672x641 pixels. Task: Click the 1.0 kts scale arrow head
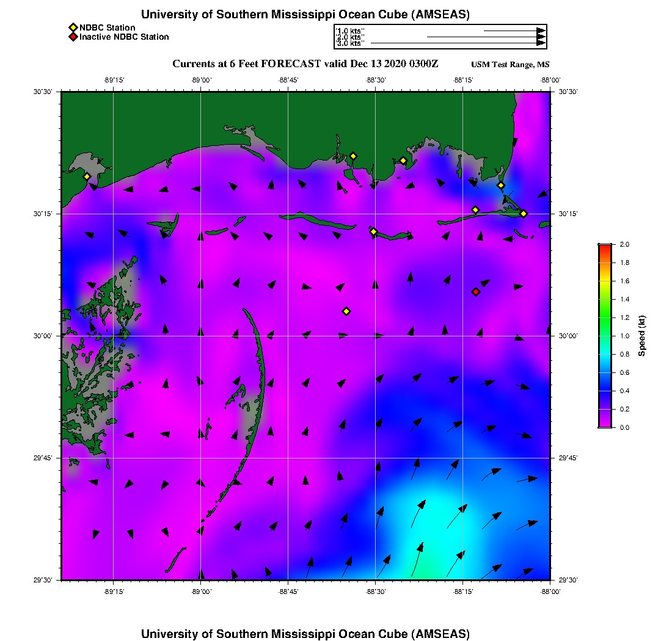(541, 31)
